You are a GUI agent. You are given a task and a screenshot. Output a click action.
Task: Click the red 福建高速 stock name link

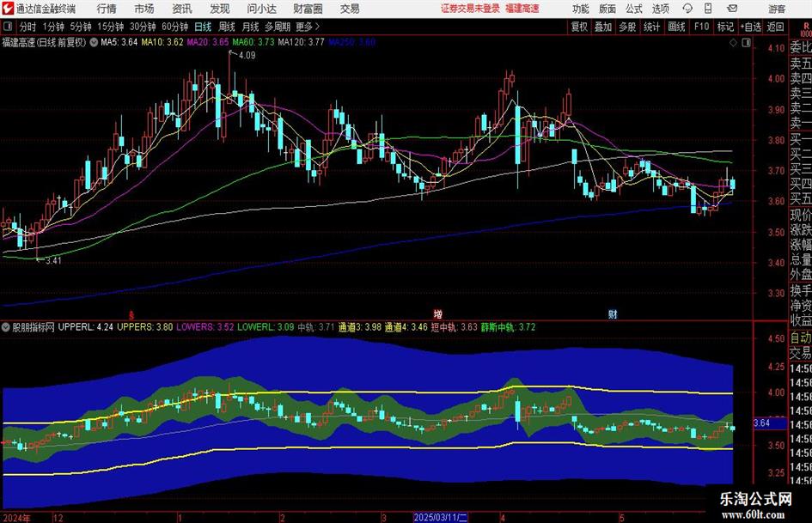(522, 9)
